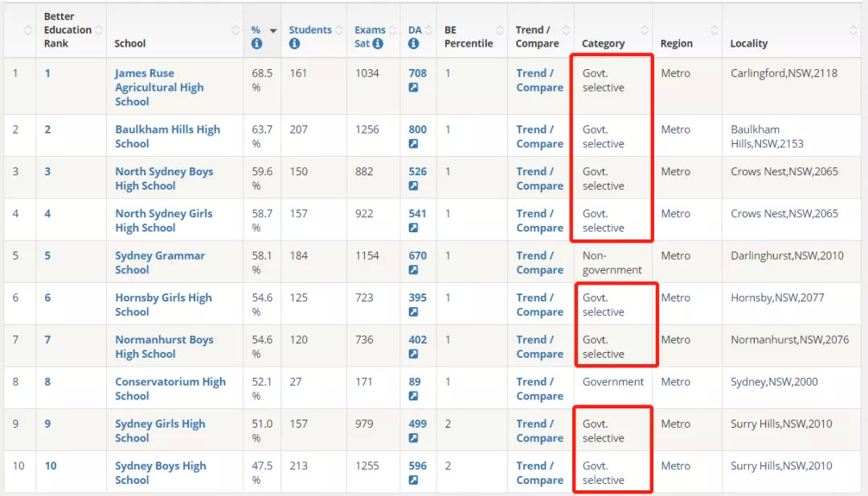Open external link icon under DA 89
The width and height of the screenshot is (868, 496).
(x=413, y=396)
